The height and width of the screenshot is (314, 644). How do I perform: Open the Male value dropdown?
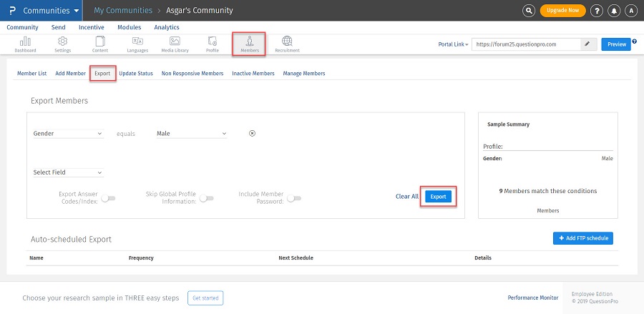pyautogui.click(x=191, y=133)
